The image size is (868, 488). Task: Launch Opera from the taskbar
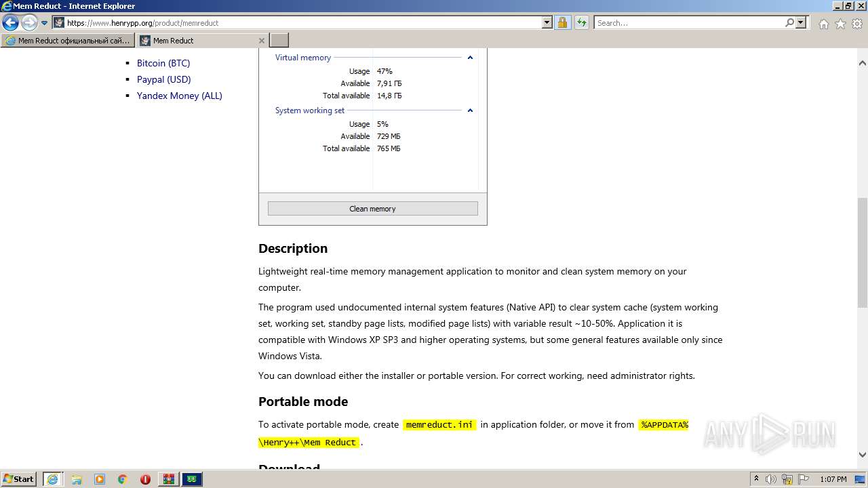pyautogui.click(x=146, y=479)
